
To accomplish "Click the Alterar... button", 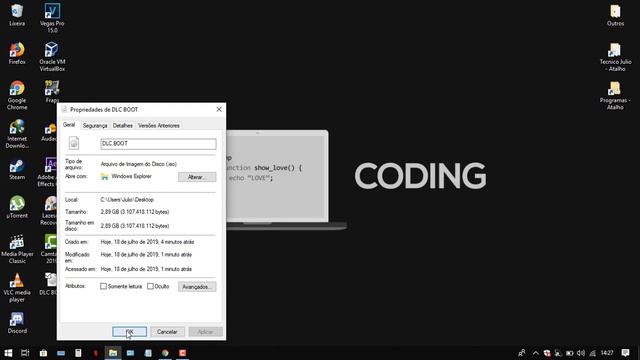I will click(x=197, y=177).
